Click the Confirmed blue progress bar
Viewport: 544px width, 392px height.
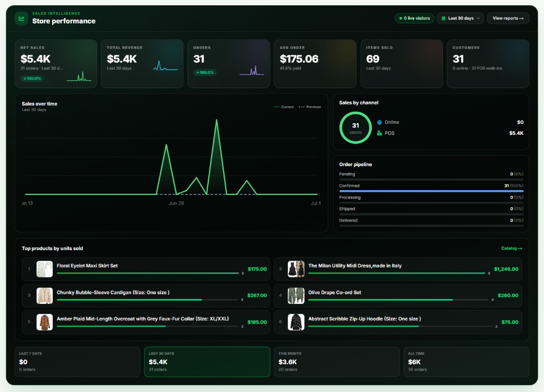(431, 191)
